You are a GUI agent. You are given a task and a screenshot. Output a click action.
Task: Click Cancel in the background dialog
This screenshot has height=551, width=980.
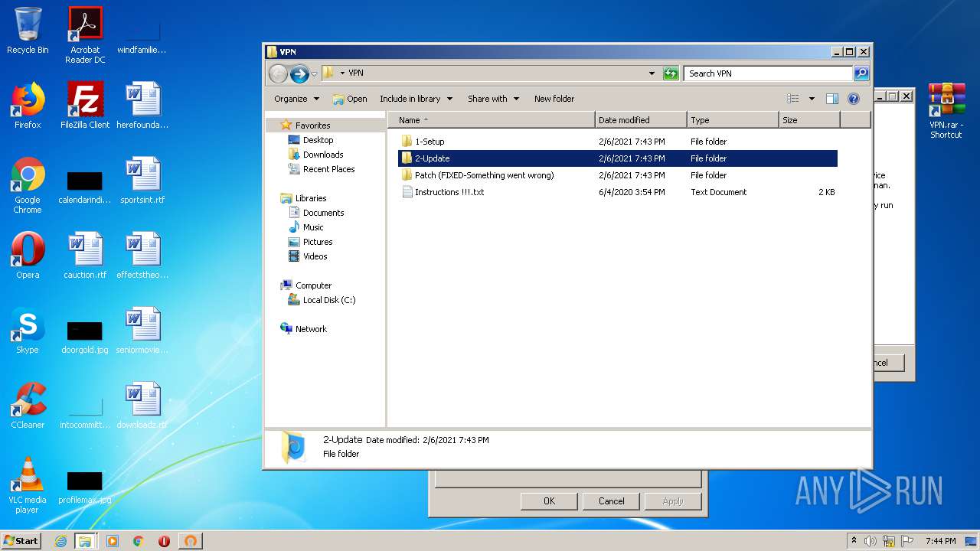point(611,501)
